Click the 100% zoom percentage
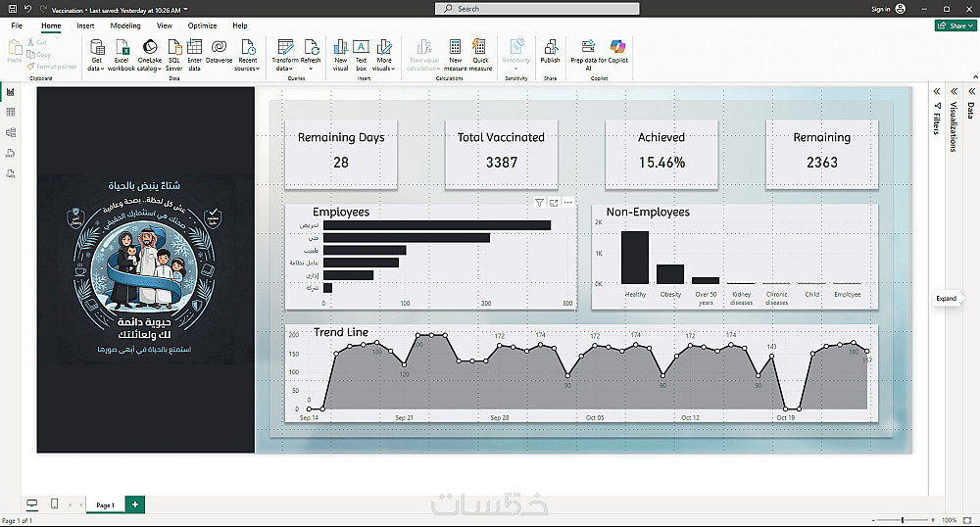980x527 pixels. [x=949, y=520]
